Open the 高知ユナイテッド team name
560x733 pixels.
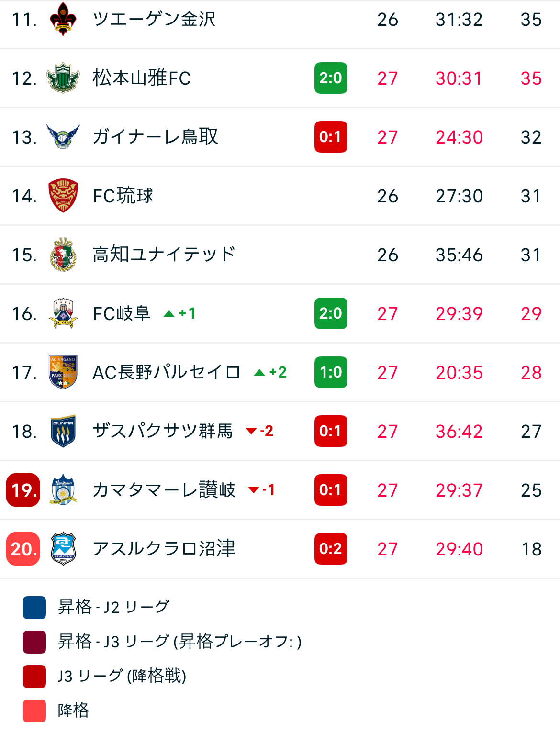click(164, 255)
